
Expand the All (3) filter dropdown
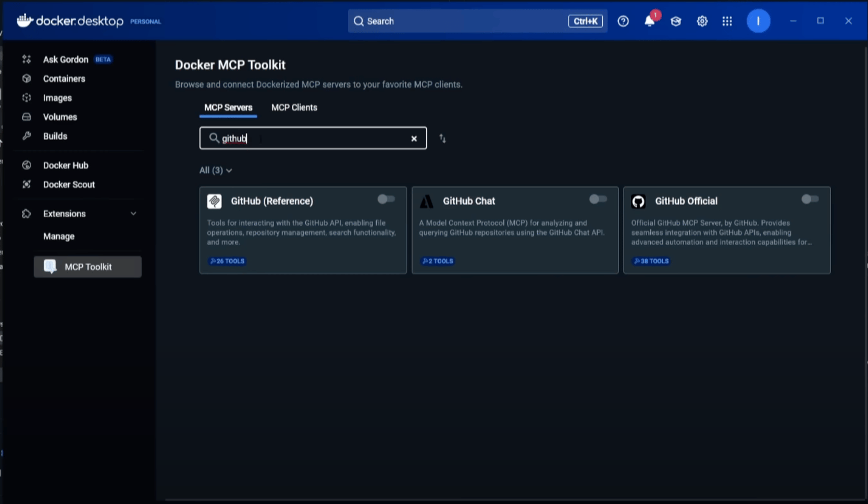[216, 170]
